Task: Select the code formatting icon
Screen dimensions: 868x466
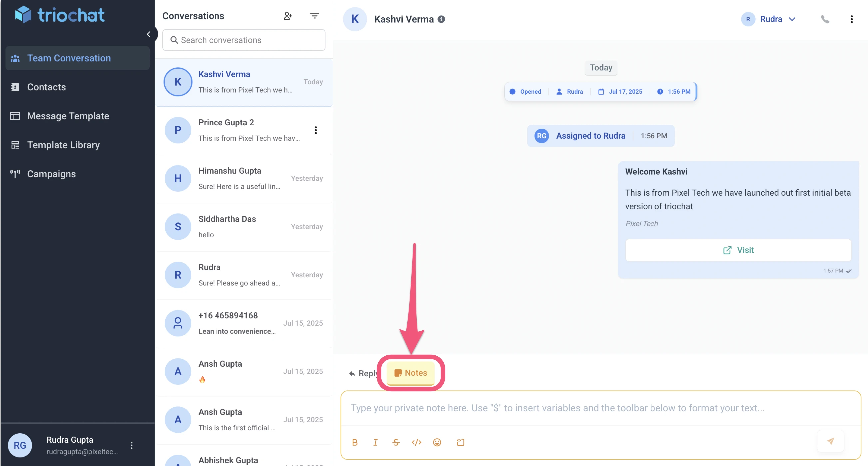Action: (416, 442)
